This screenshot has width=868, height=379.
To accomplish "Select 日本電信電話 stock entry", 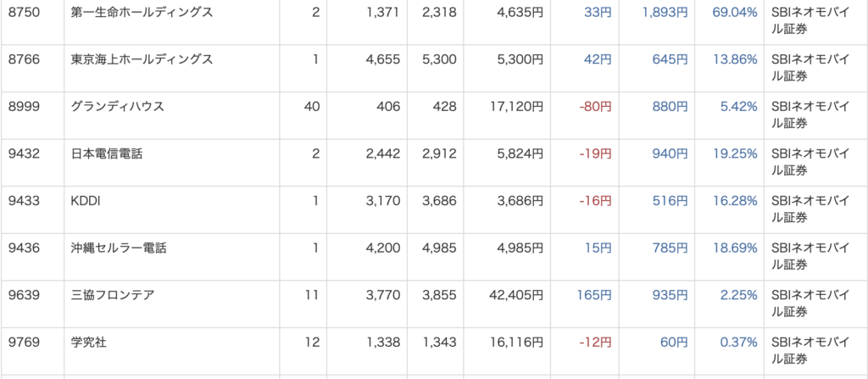I will tap(106, 153).
